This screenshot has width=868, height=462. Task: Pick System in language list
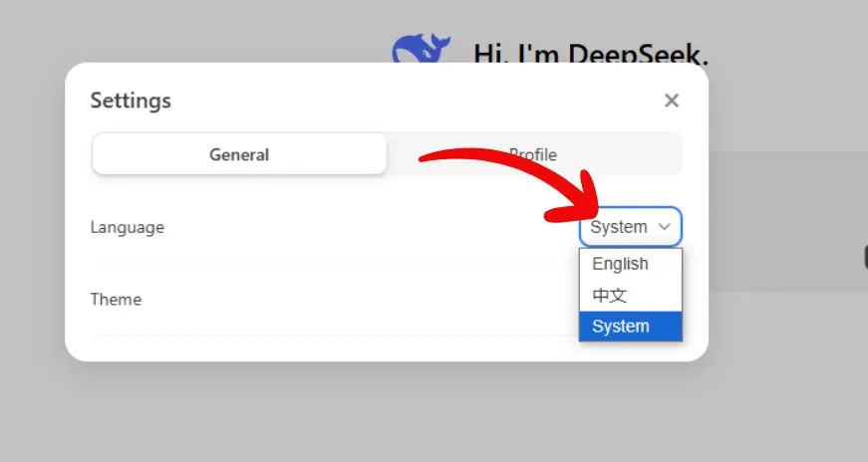tap(631, 327)
